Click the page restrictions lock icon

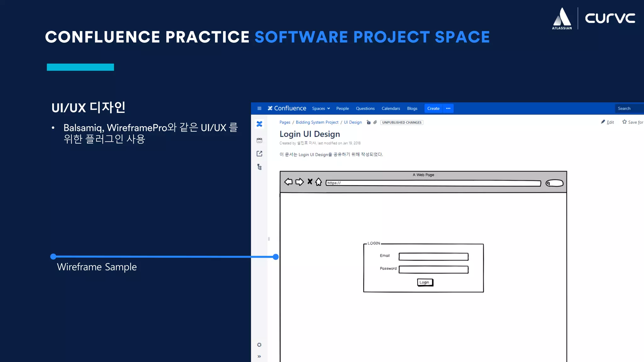pyautogui.click(x=369, y=122)
